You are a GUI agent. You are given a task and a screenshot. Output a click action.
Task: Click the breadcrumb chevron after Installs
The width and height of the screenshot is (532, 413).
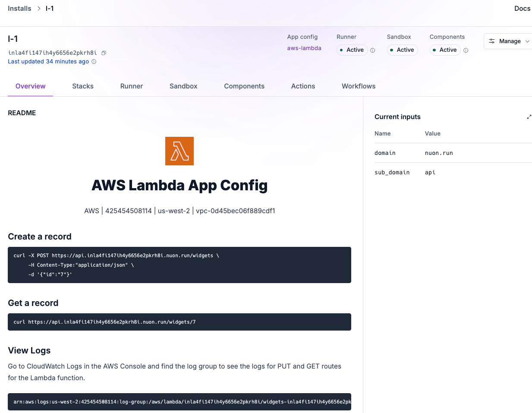(39, 9)
